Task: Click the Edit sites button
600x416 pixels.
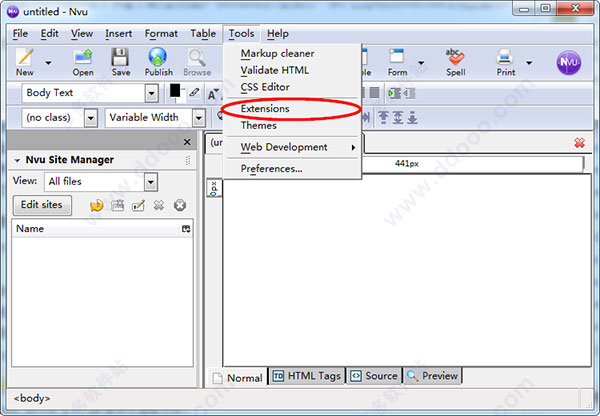Action: (x=42, y=205)
